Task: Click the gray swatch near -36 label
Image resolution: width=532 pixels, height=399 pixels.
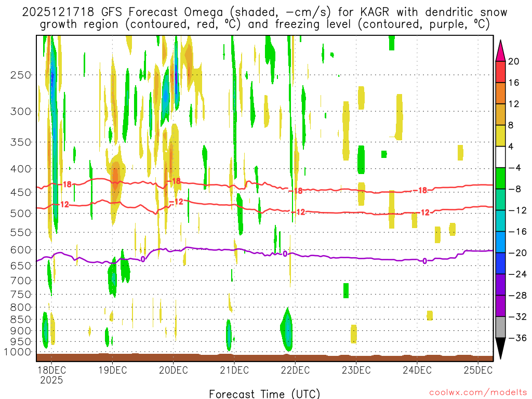Action: 500,327
